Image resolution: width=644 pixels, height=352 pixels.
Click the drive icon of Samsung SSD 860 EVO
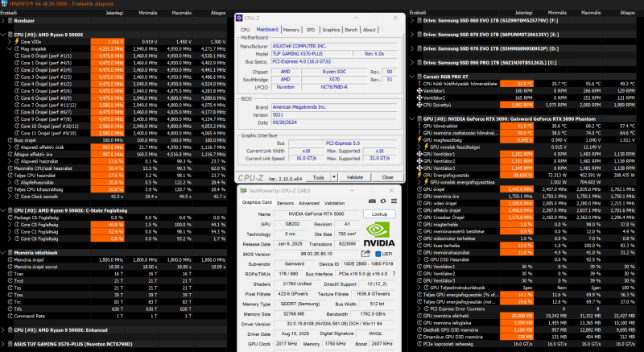[419, 20]
